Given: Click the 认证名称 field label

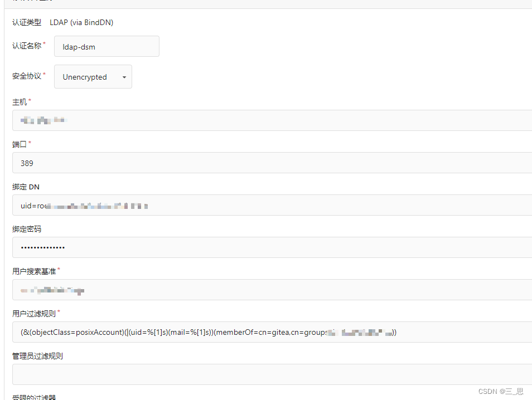Looking at the screenshot, I should (27, 46).
